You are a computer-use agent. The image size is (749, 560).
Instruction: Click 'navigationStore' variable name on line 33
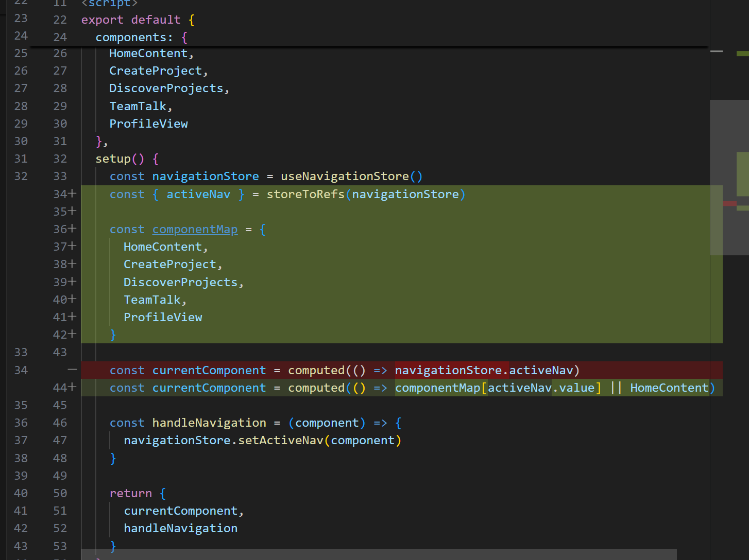206,177
